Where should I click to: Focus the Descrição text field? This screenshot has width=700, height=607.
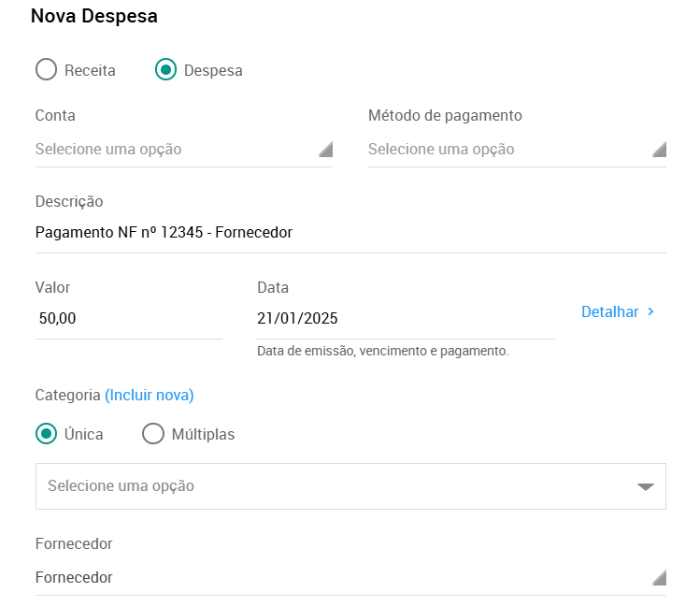[x=350, y=233]
